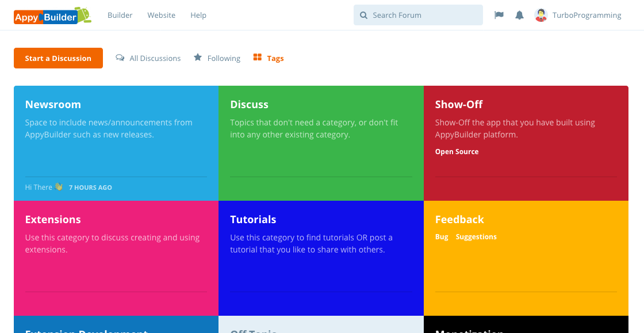Open the notifications bell
The height and width of the screenshot is (333, 644).
coord(520,15)
